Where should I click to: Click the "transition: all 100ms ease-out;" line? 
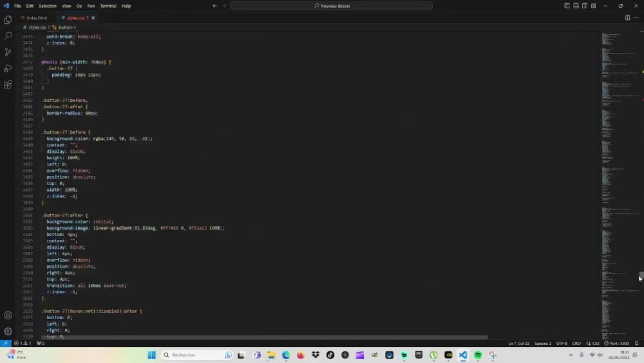click(x=86, y=286)
